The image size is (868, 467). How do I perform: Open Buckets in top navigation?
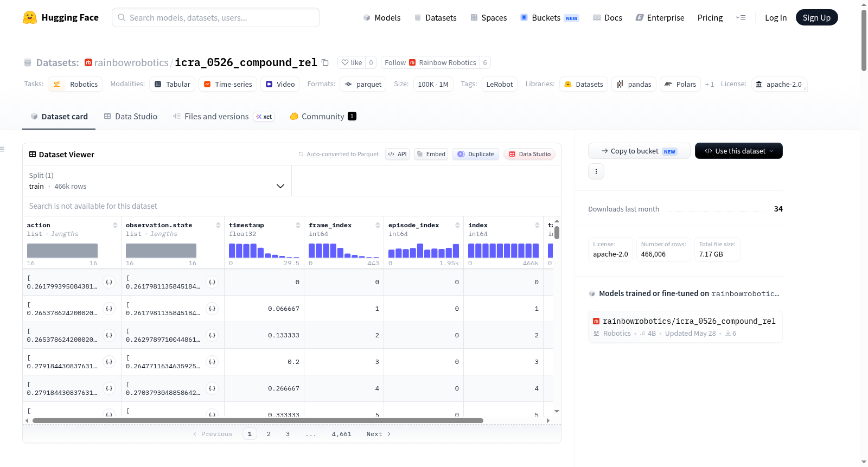click(x=550, y=18)
